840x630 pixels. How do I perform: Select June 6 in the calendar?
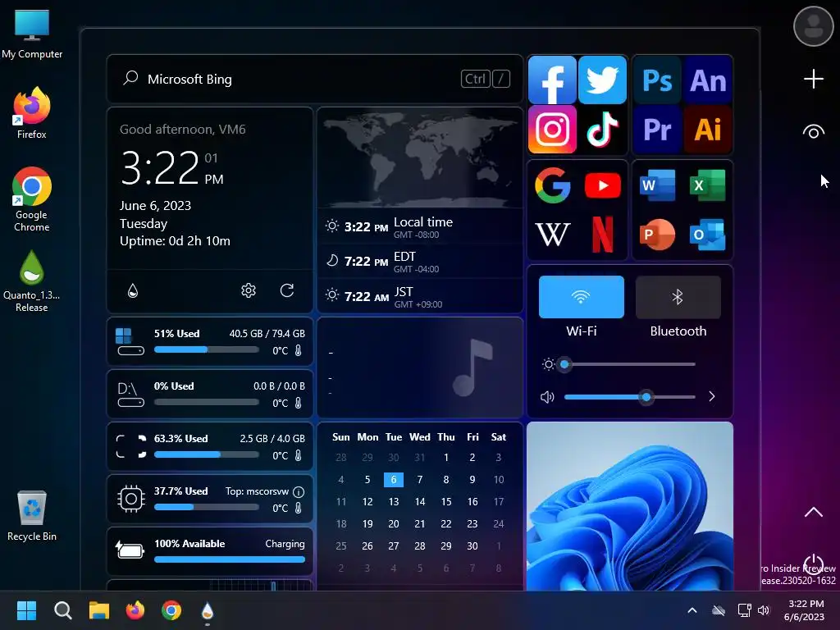point(394,479)
